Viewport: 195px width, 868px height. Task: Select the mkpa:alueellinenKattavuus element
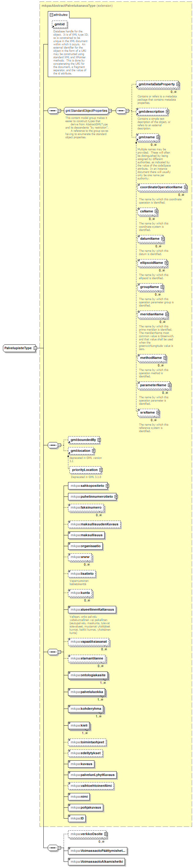(x=92, y=609)
